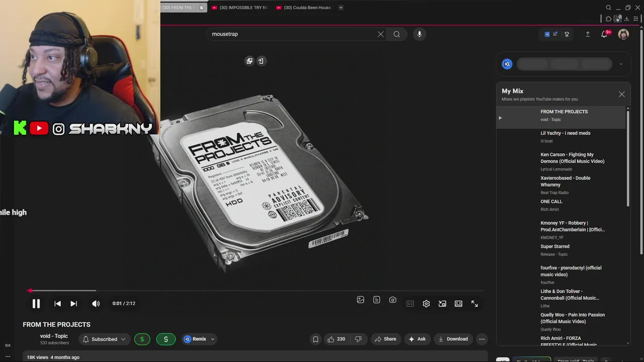Click the small avatar in browser toolbar
Viewport: 644px width, 362px height.
(x=618, y=19)
